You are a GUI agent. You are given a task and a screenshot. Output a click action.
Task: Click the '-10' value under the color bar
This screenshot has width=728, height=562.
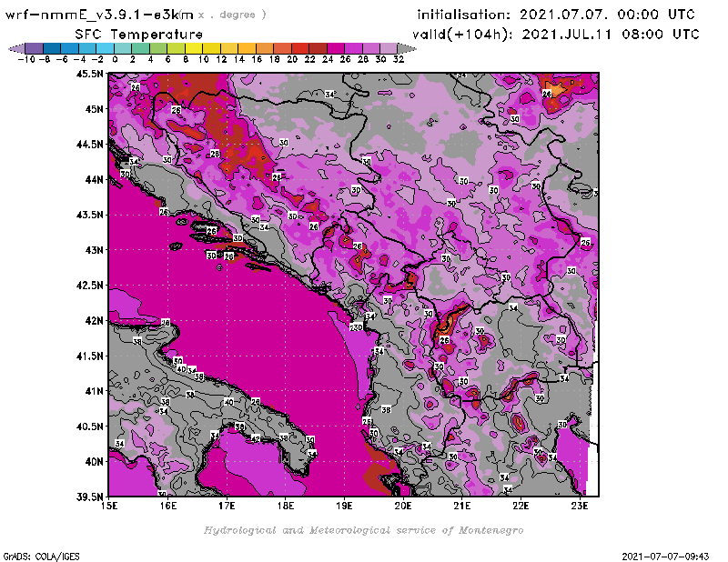(x=26, y=59)
